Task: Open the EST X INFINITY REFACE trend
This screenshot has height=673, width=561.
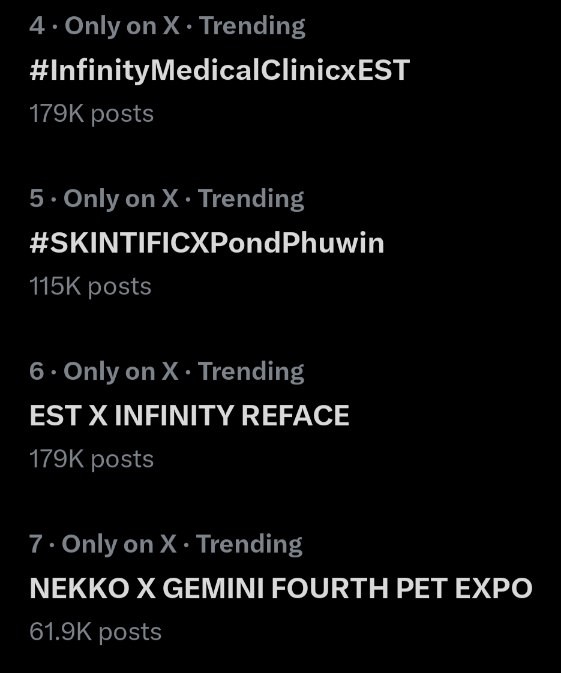Action: point(189,415)
